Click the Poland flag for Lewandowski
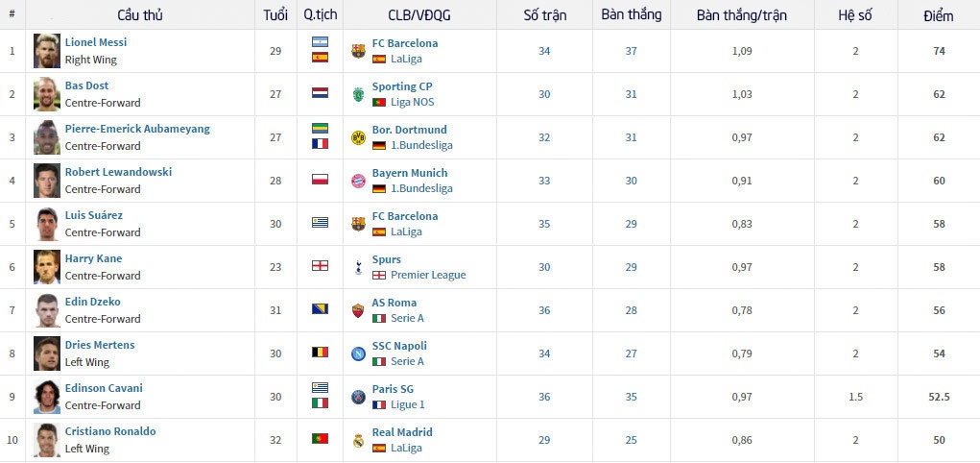This screenshot has width=980, height=463. [x=320, y=181]
